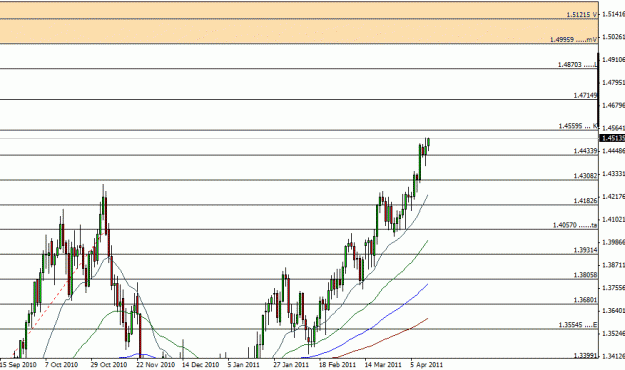The height and width of the screenshot is (370, 625).
Task: Click the date label "15 Sep 2010"
Action: pyautogui.click(x=18, y=364)
